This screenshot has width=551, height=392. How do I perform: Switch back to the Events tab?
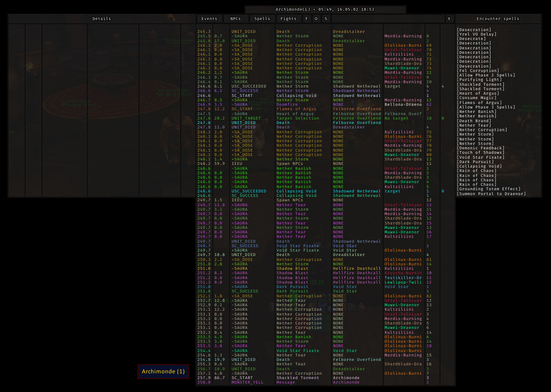click(209, 19)
